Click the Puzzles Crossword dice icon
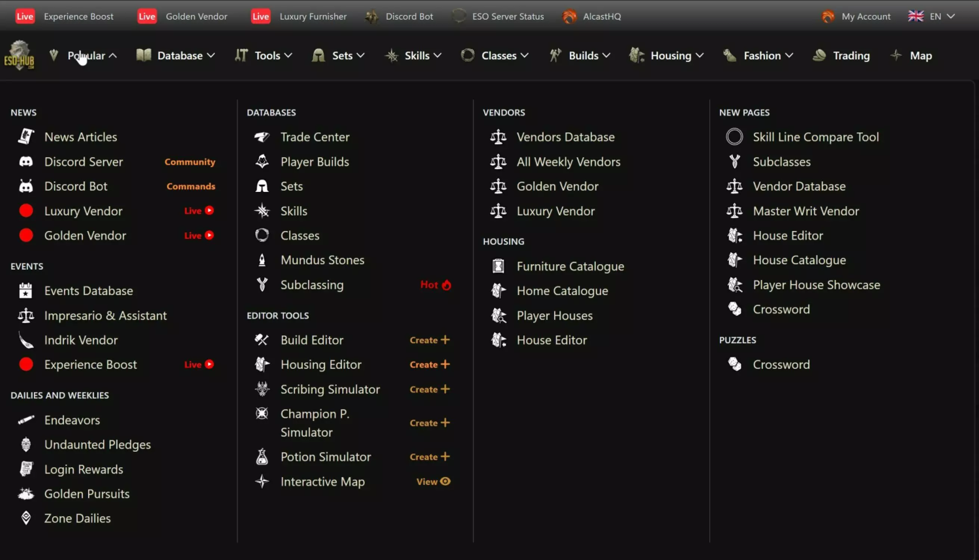The image size is (979, 560). [x=734, y=364]
